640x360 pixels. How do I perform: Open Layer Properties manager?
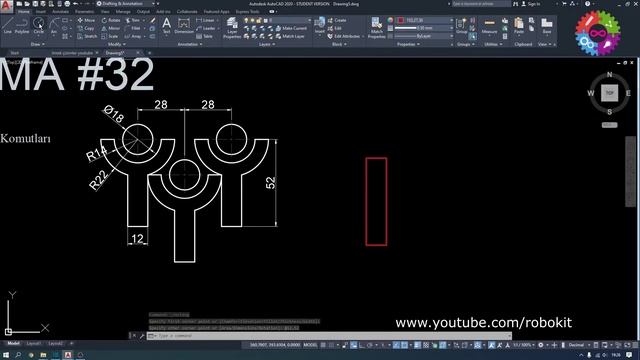[232, 28]
